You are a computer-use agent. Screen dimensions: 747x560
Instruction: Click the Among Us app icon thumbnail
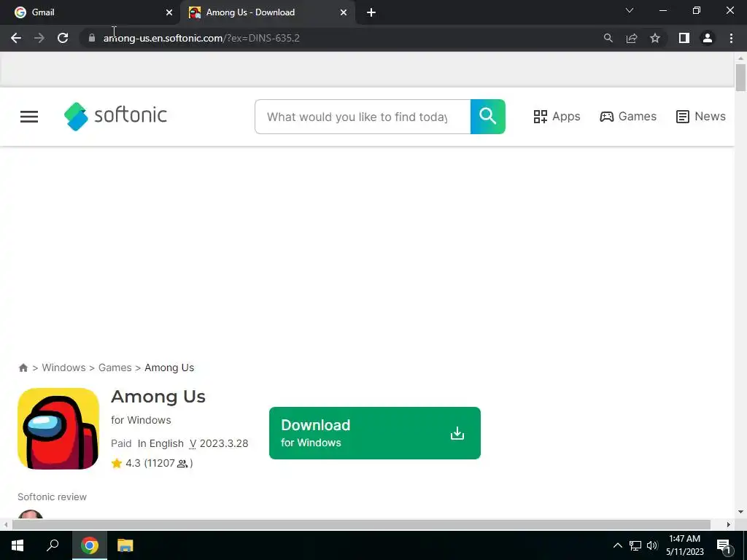[58, 429]
